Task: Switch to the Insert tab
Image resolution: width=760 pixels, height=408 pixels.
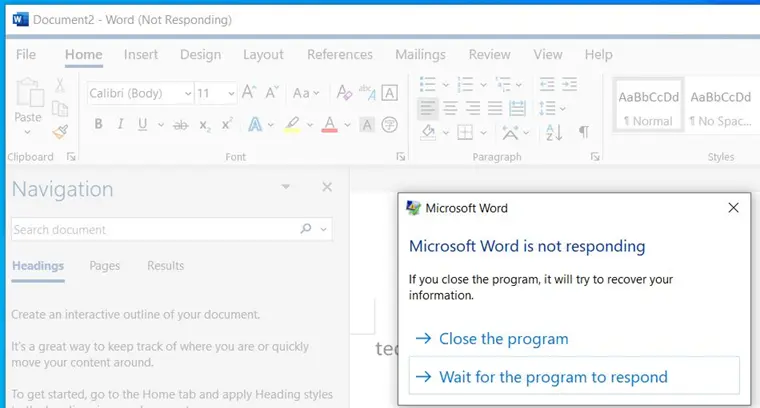Action: pyautogui.click(x=141, y=54)
